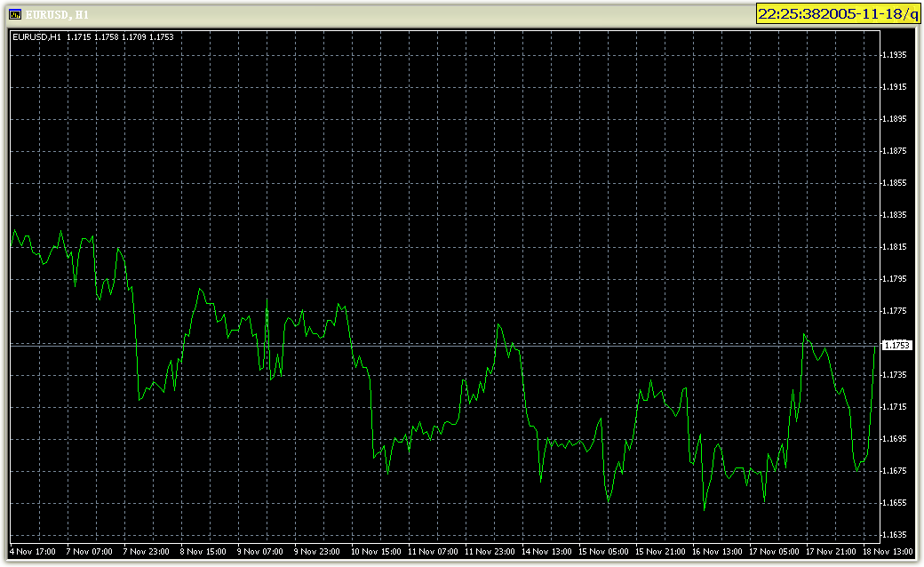Click the 15 Nov 05:00 time label
The image size is (924, 567).
[x=603, y=552]
